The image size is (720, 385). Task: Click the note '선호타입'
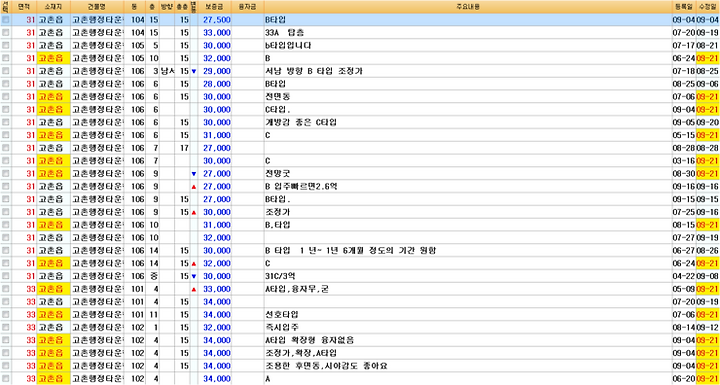(x=282, y=315)
